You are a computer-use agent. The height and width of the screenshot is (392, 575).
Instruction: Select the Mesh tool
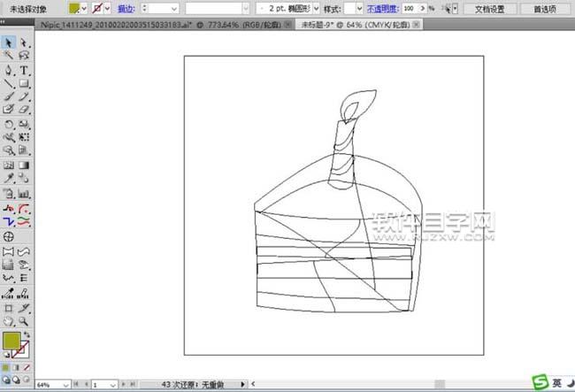pos(8,165)
